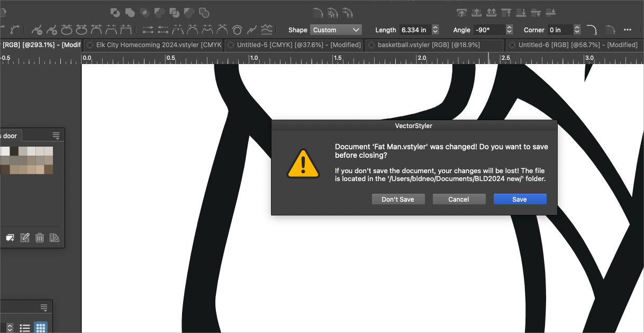Viewport: 644px width, 333px height.
Task: Choose Don't Save in the dialog
Action: [x=398, y=199]
